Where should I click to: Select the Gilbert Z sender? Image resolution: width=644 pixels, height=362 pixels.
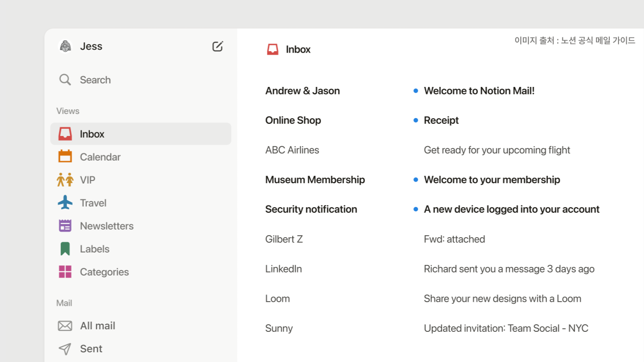coord(284,239)
